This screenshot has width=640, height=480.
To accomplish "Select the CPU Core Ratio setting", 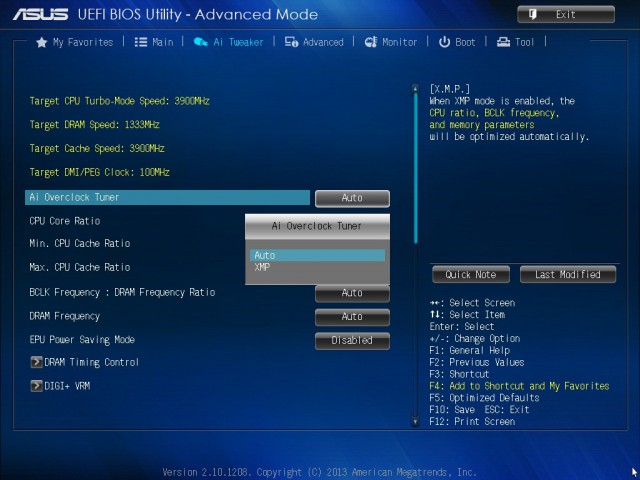I will tap(64, 221).
